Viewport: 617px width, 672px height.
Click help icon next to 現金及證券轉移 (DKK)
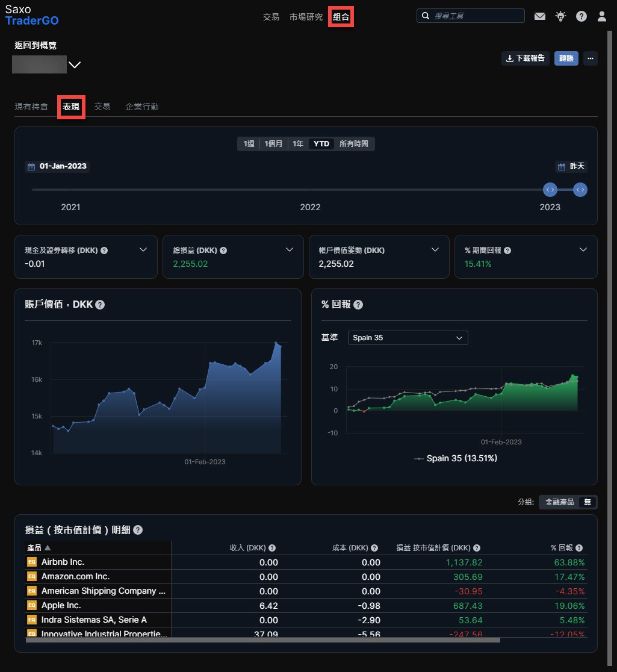104,250
